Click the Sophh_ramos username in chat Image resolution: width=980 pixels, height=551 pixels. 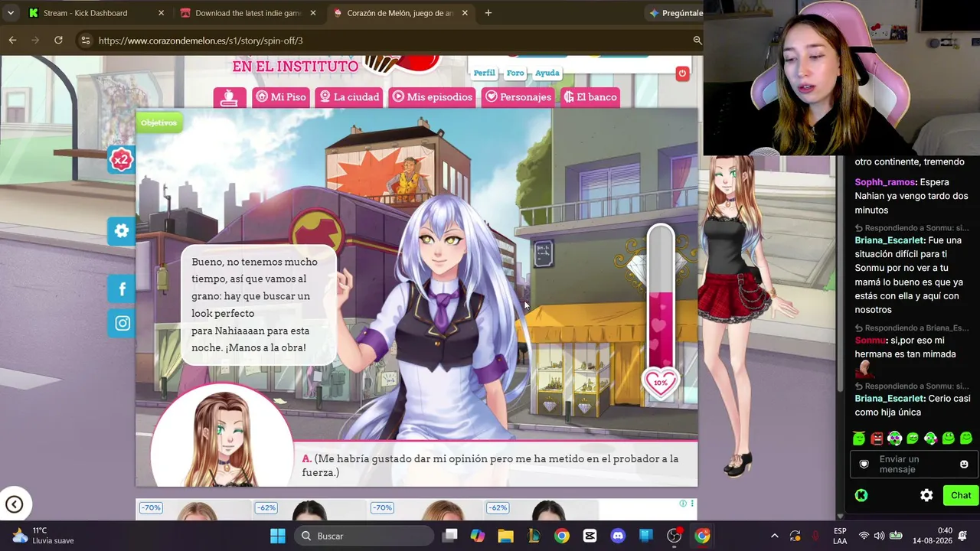coord(884,182)
